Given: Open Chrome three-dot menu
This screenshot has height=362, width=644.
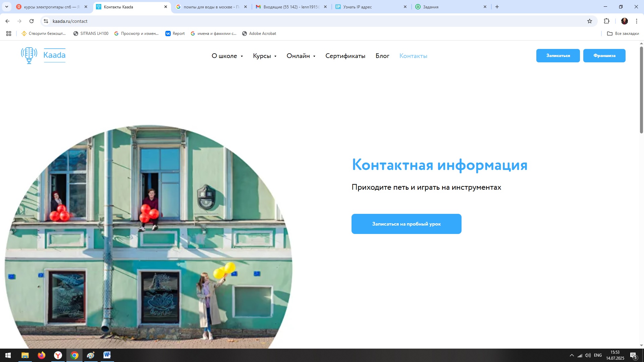Looking at the screenshot, I should 637,21.
